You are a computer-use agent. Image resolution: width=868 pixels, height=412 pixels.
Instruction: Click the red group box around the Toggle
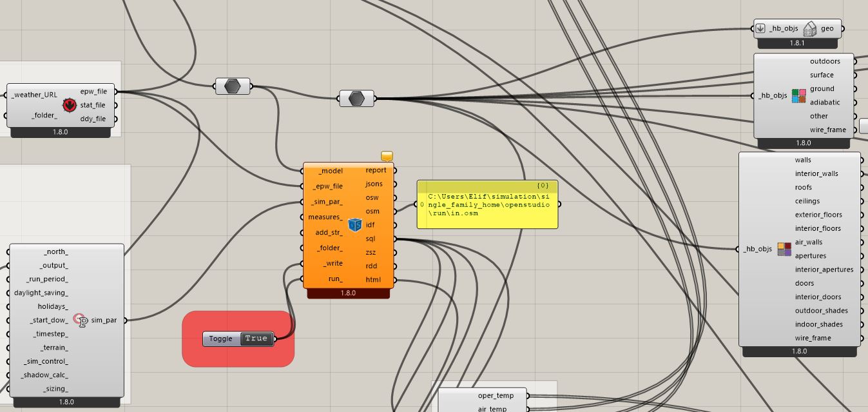(x=238, y=339)
